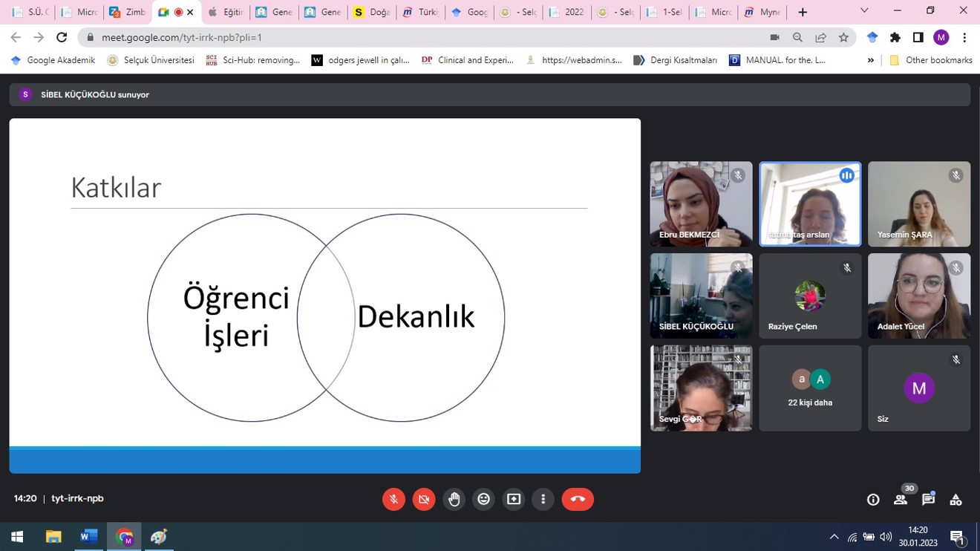The width and height of the screenshot is (980, 551).
Task: Expand the hidden bookmarks overflow chevron
Action: 870,60
